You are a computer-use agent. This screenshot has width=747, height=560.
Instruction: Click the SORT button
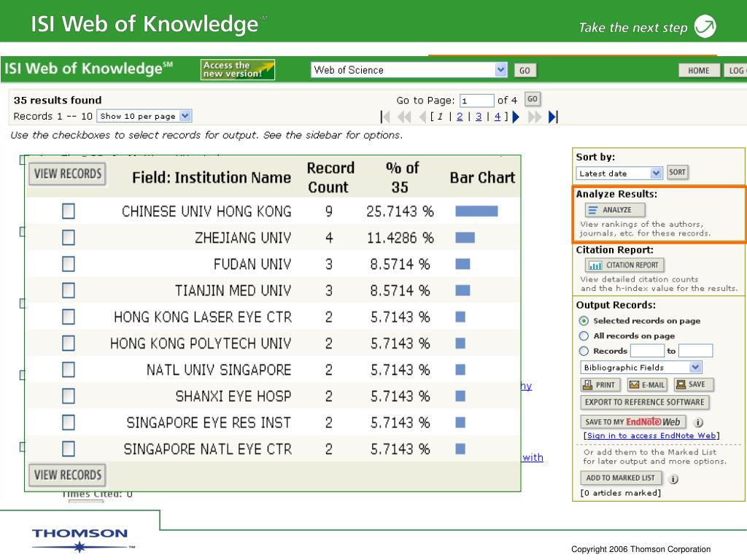(677, 172)
